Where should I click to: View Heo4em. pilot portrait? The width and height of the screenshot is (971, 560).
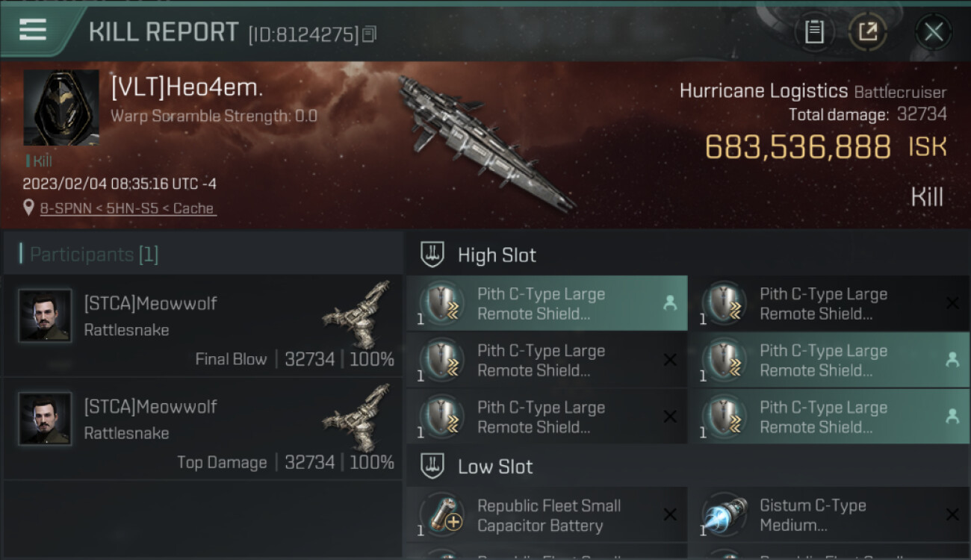click(x=61, y=108)
